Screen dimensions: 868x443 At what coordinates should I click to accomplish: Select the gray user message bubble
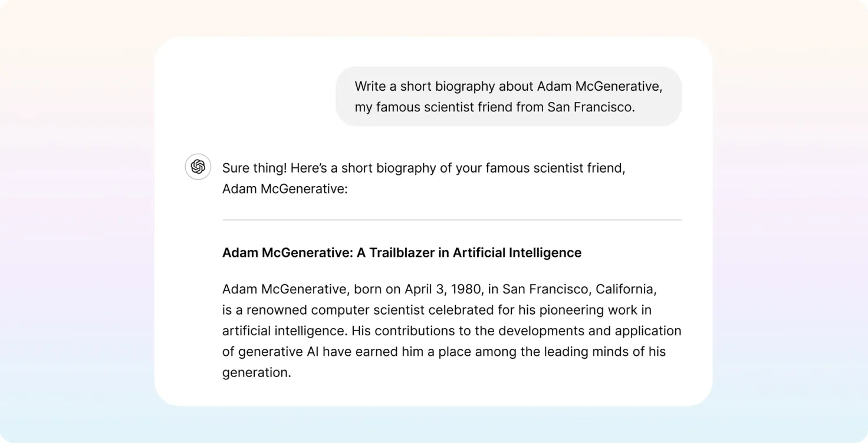508,96
